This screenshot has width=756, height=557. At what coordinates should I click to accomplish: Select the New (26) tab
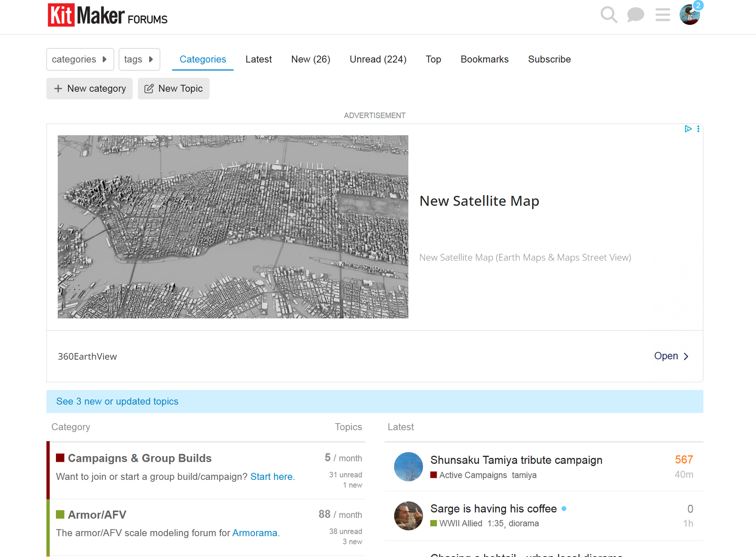coord(311,59)
